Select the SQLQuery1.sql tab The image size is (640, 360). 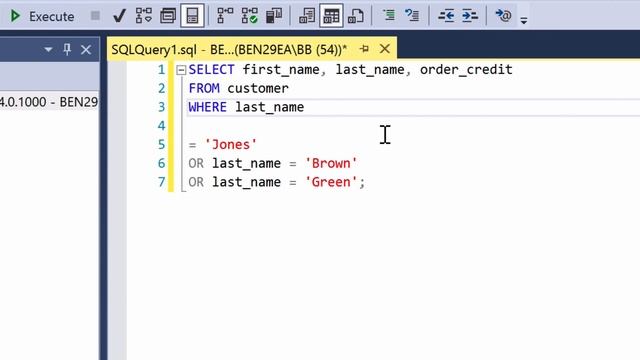[229, 49]
